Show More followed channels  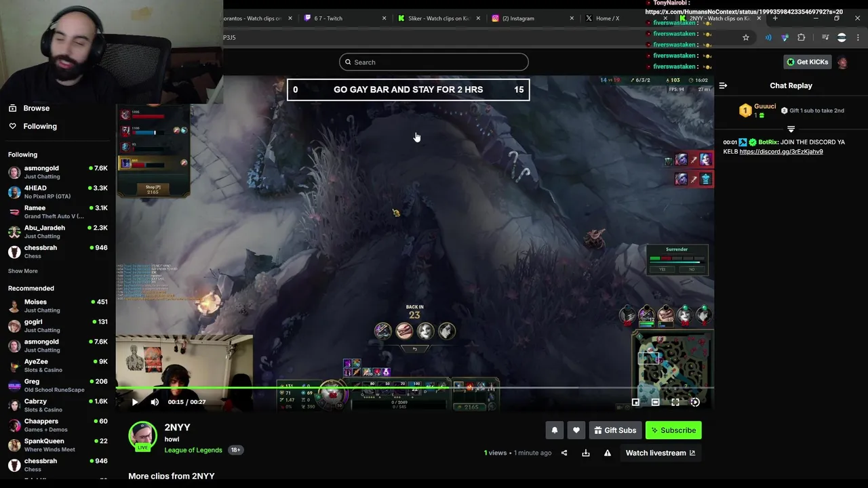click(23, 271)
